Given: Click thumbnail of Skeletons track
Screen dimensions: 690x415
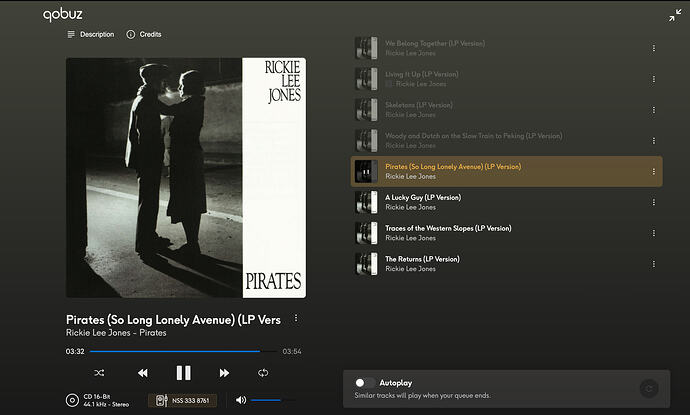Looking at the screenshot, I should coord(366,110).
